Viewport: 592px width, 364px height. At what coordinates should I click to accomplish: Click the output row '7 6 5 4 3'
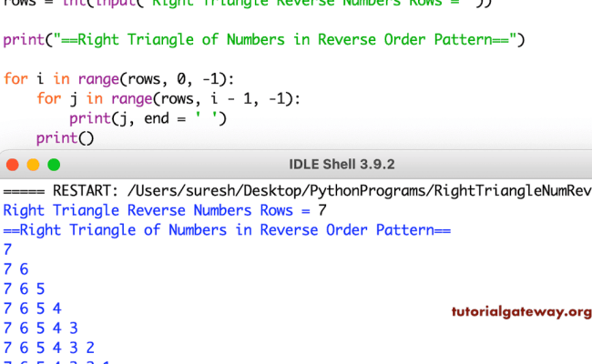41,329
